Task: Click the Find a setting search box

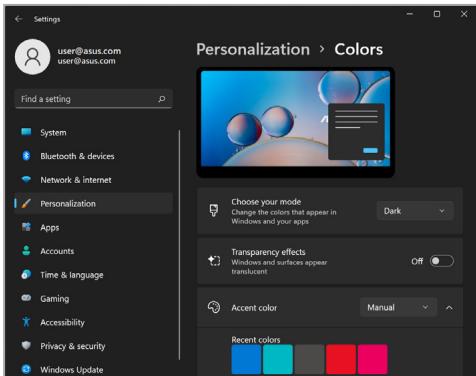Action: pyautogui.click(x=94, y=99)
